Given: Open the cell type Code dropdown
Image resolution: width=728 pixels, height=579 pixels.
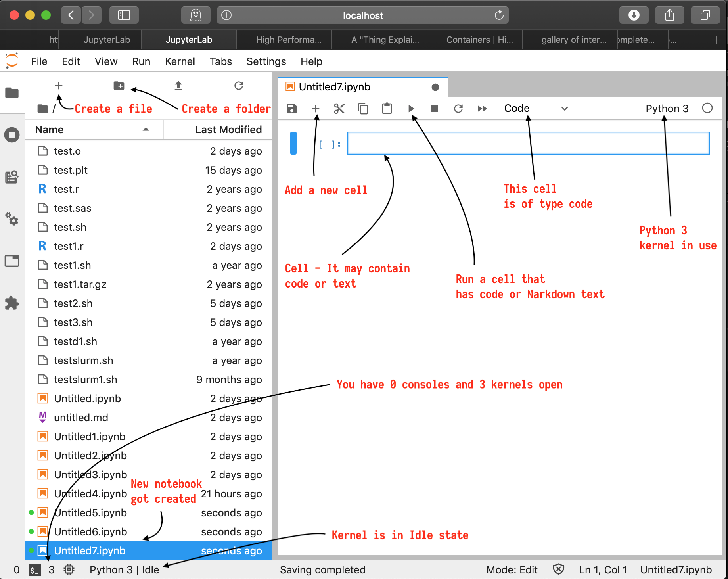Looking at the screenshot, I should pos(536,109).
